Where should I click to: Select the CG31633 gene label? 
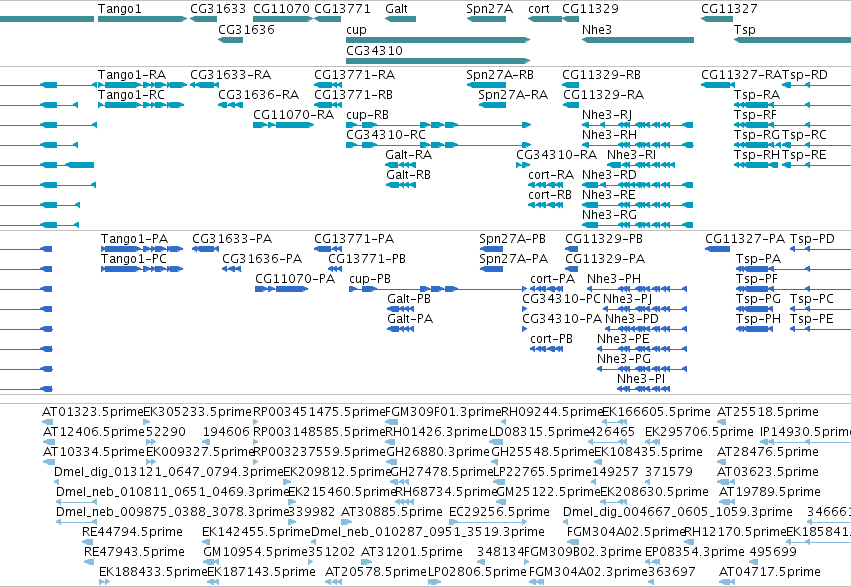point(218,9)
